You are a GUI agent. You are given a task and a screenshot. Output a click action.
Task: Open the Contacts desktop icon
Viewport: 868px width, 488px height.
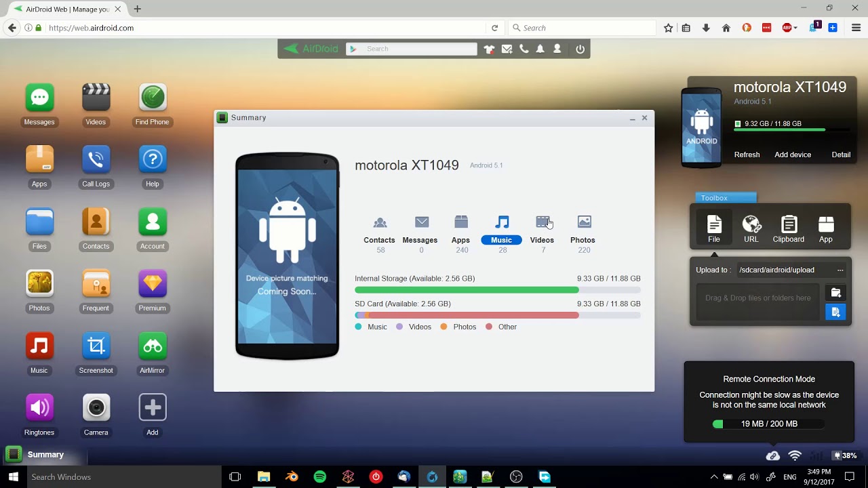(96, 222)
